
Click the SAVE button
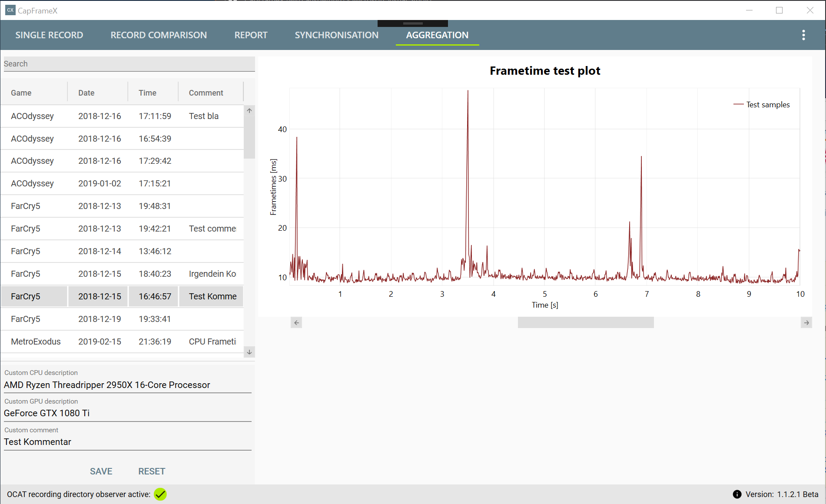(x=101, y=471)
